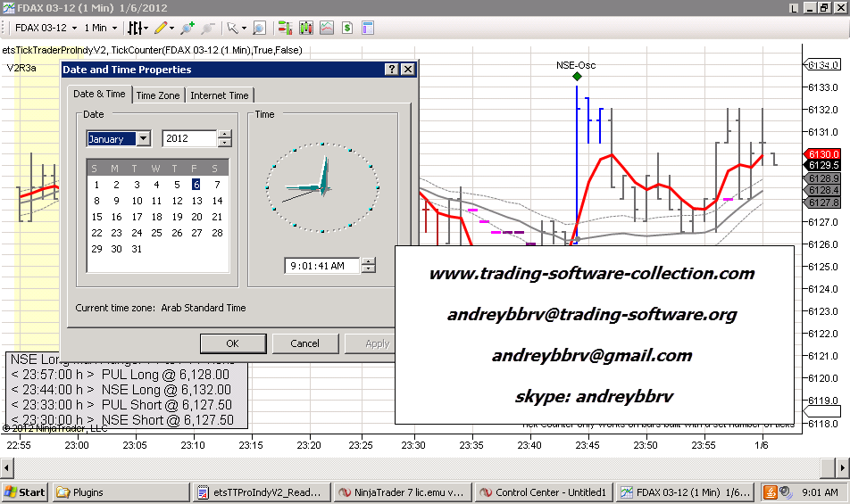
Task: Expand the 1 Min interval dropdown
Action: coord(100,28)
